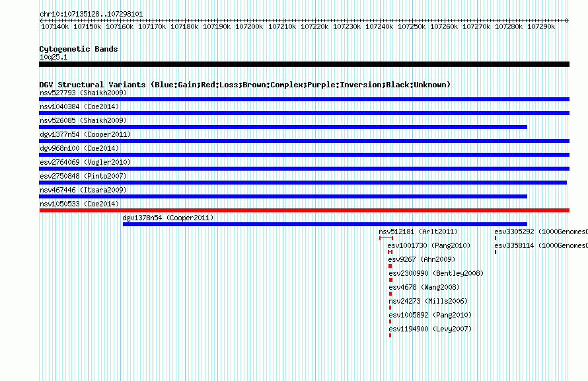Viewport: 588px width, 381px height.
Task: Select esv3358114 (1000Genomes) label
Action: click(x=541, y=245)
